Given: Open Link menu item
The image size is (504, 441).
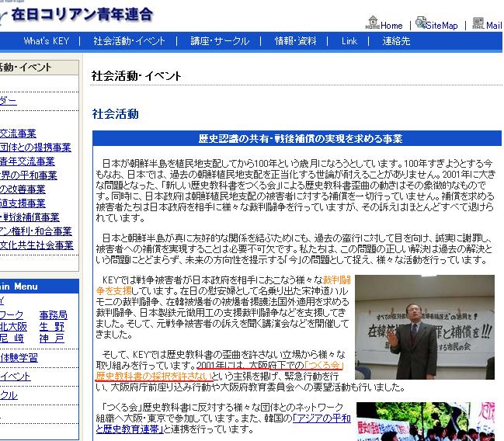Looking at the screenshot, I should coord(349,41).
